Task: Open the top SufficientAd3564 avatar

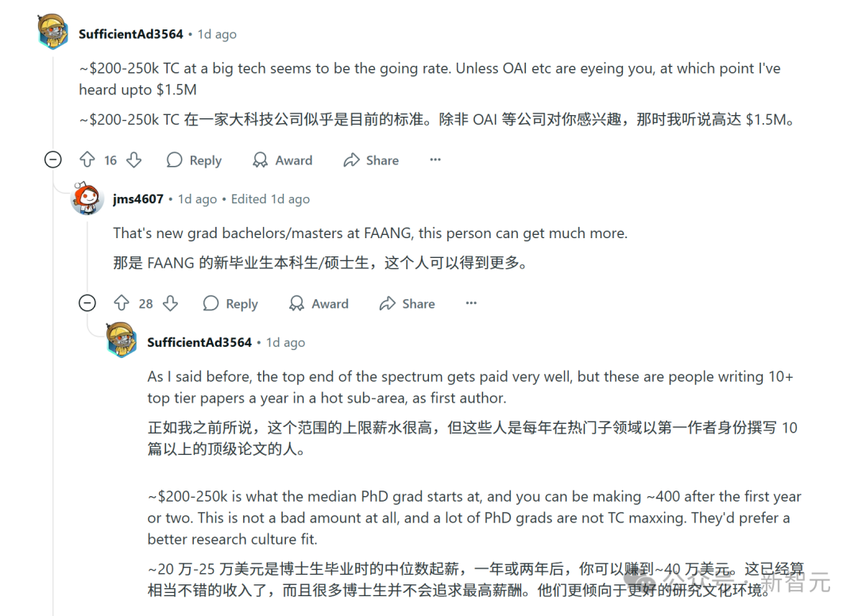Action: point(53,33)
